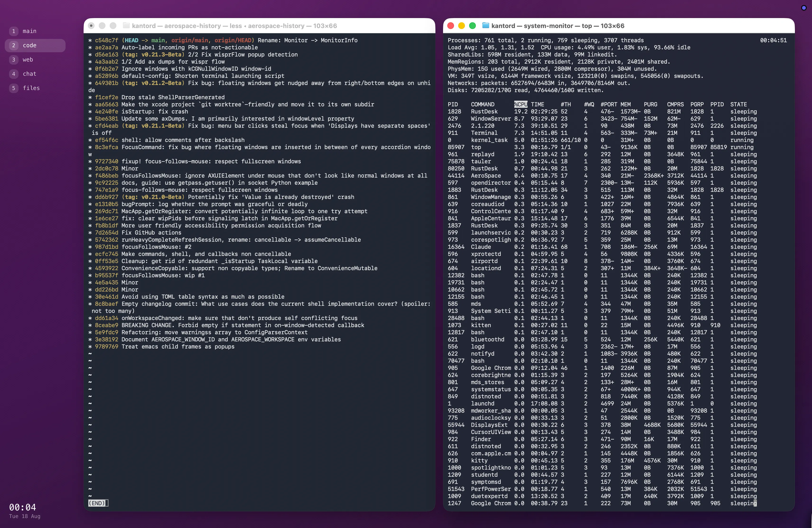Click the 00:04:51 time in top
Image resolution: width=812 pixels, height=528 pixels.
click(x=773, y=40)
